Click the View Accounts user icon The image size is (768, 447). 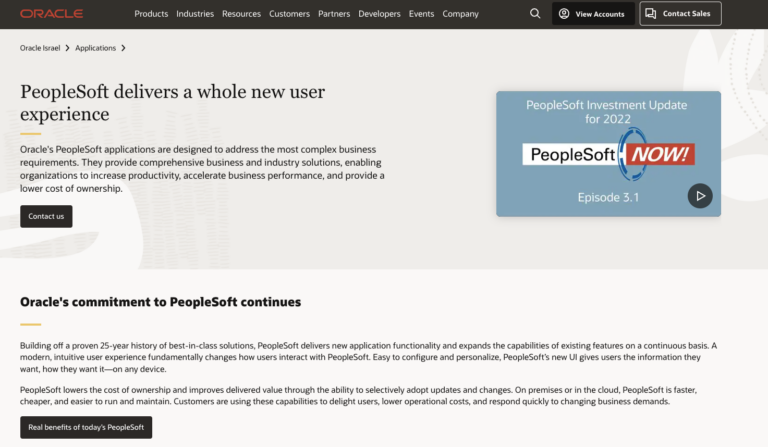click(x=564, y=14)
